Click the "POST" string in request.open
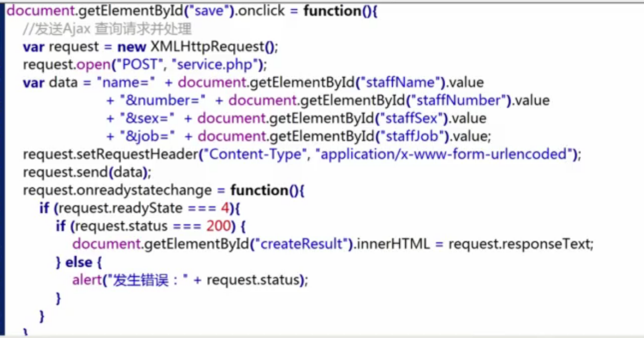 (x=140, y=65)
